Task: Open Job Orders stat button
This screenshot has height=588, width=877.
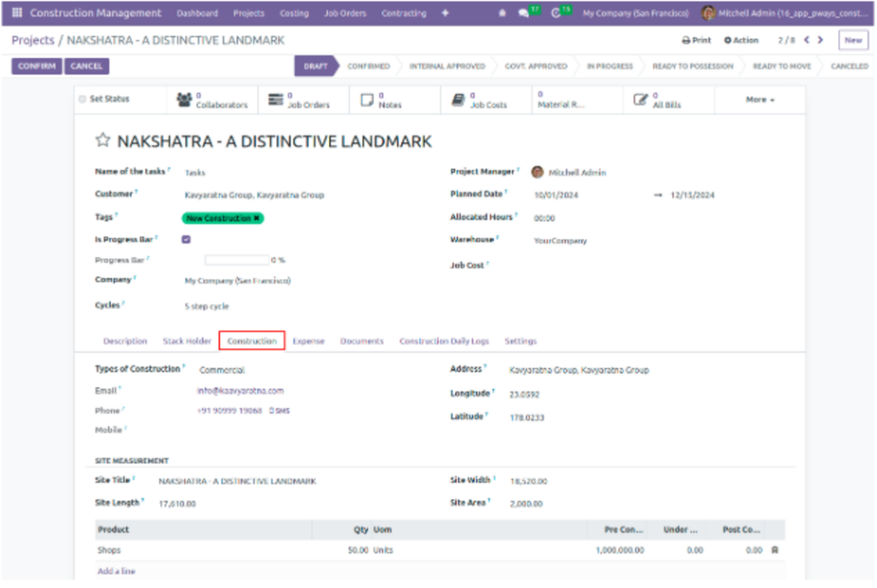Action: (x=299, y=100)
